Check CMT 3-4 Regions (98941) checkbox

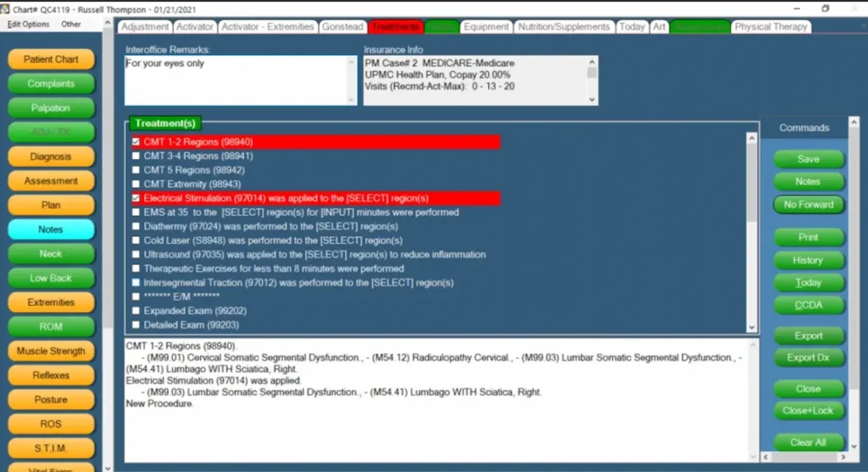136,156
